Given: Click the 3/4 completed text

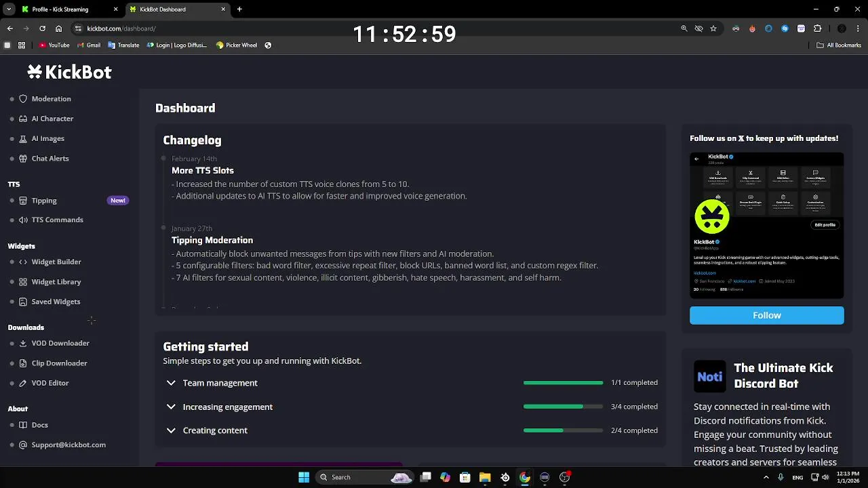Looking at the screenshot, I should tap(634, 407).
